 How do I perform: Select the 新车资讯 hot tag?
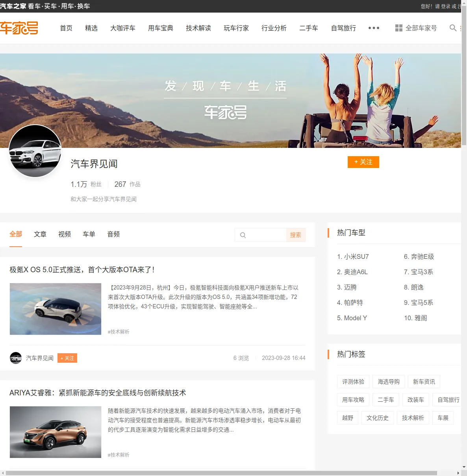point(424,382)
